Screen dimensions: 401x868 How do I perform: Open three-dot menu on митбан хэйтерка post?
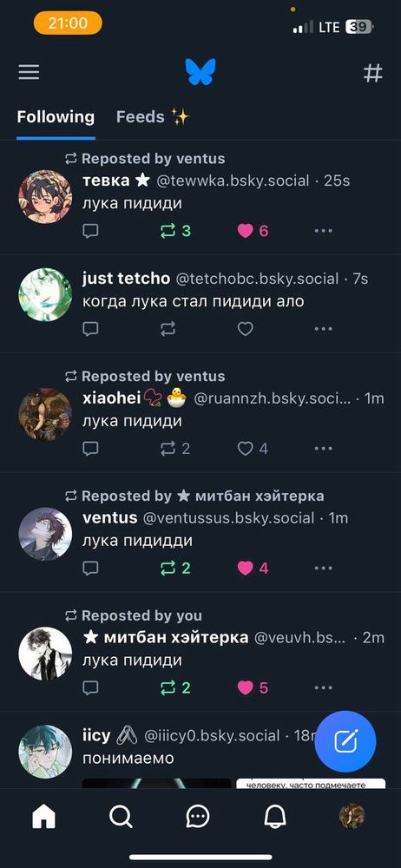(324, 687)
